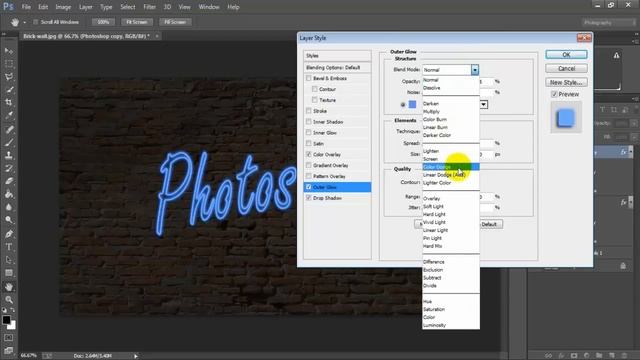
Task: Open status bar info arrow
Action: click(x=136, y=356)
